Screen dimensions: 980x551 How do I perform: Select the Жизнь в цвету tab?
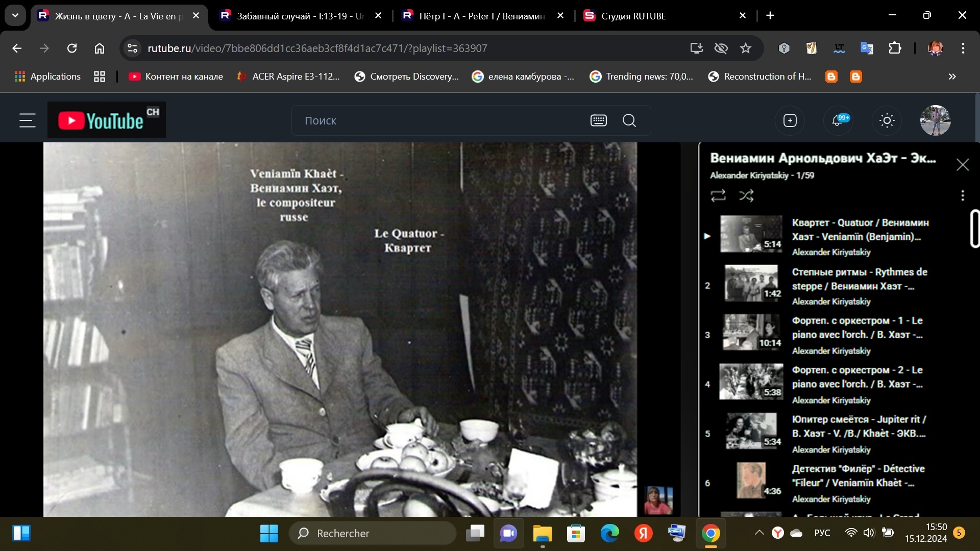118,16
